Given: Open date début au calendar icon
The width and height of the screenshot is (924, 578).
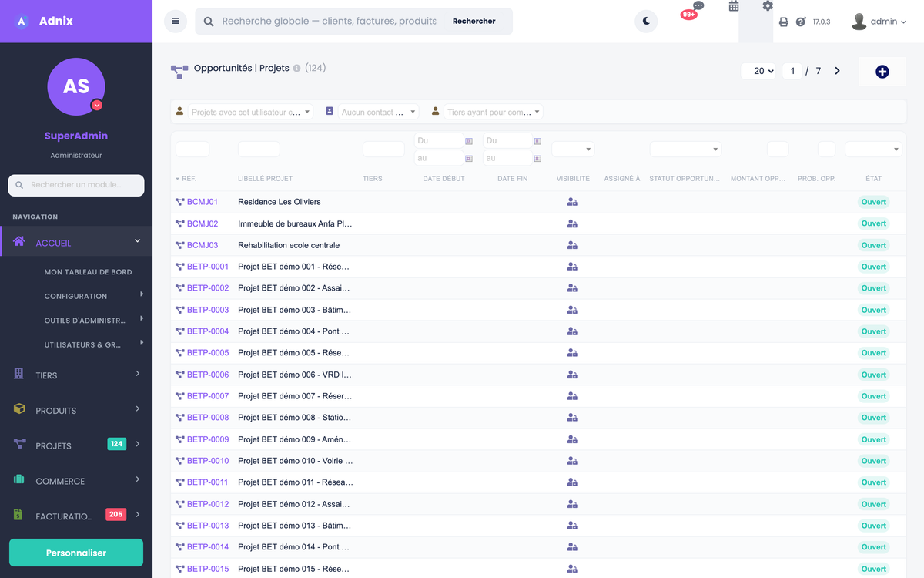Looking at the screenshot, I should click(468, 158).
